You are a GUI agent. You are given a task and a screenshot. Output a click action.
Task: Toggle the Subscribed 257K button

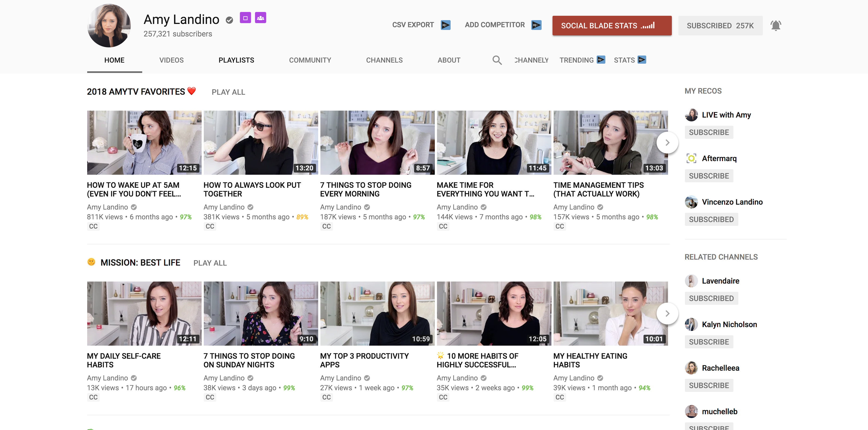[x=720, y=26]
